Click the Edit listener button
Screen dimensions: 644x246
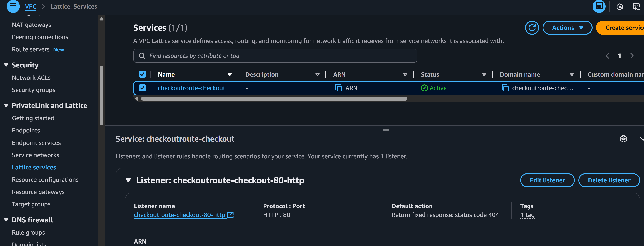(x=547, y=180)
